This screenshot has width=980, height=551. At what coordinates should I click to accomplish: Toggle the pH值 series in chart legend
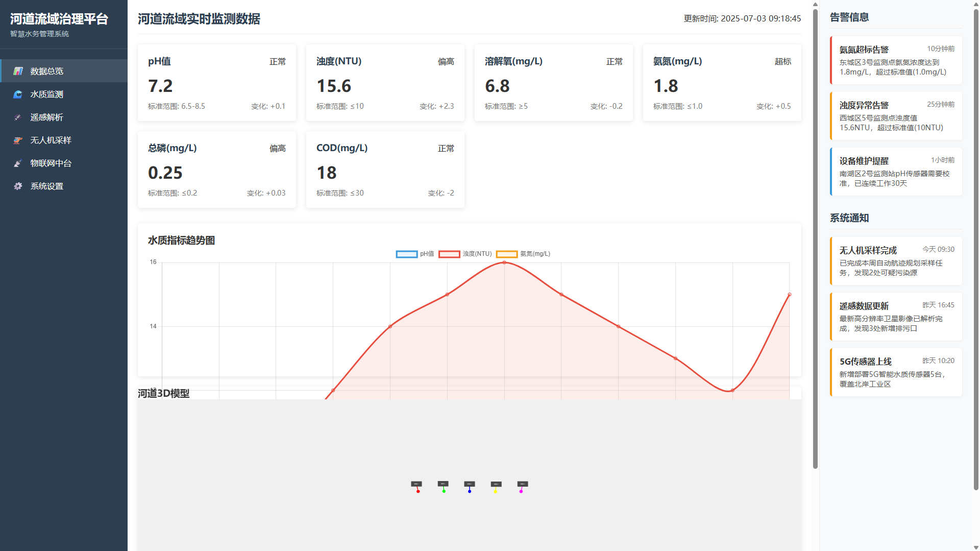point(415,254)
